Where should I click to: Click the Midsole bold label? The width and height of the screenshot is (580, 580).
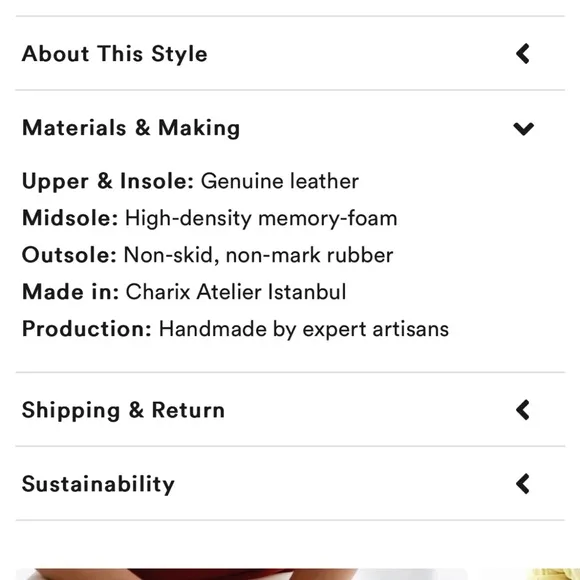(x=70, y=218)
